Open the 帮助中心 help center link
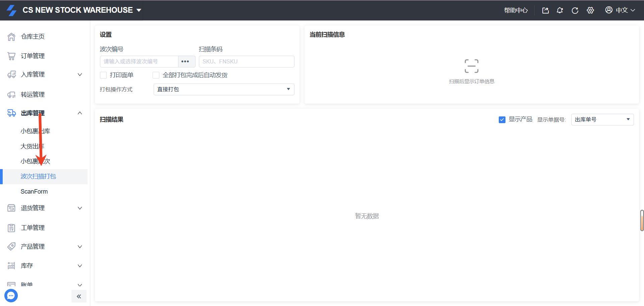This screenshot has height=306, width=644. point(516,10)
